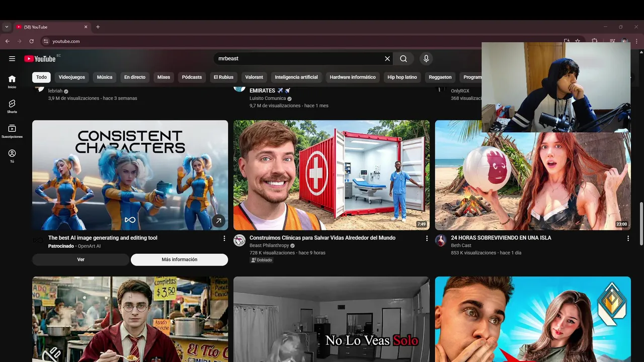This screenshot has width=644, height=362.
Task: Open the Tú profile page in the sidebar
Action: coord(12,156)
